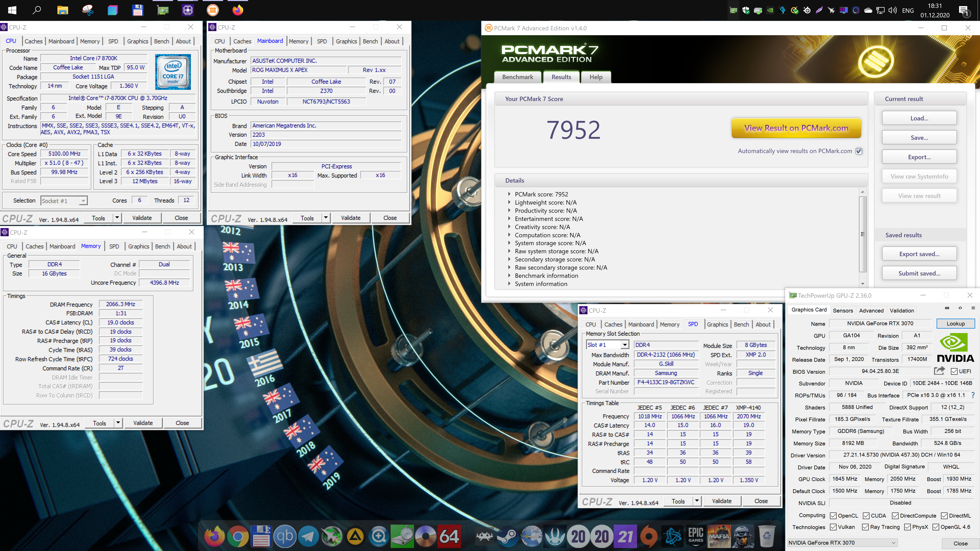The width and height of the screenshot is (980, 551).
Task: Open Bench tab in CPU-Z SPD window
Action: coord(741,324)
